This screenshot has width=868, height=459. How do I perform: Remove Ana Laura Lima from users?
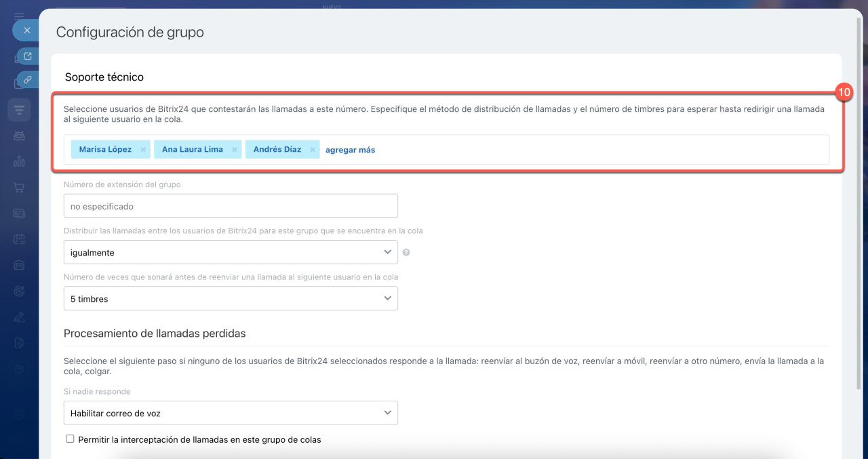[x=235, y=150]
